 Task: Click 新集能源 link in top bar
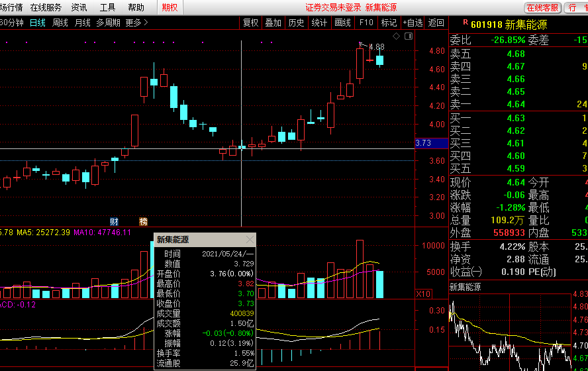click(x=381, y=7)
